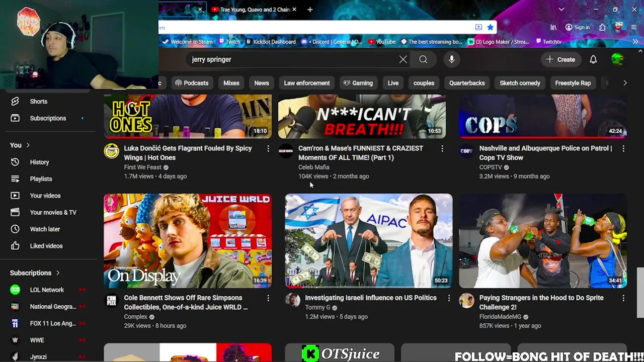
Task: Clear the jerry springer search text
Action: coord(403,59)
